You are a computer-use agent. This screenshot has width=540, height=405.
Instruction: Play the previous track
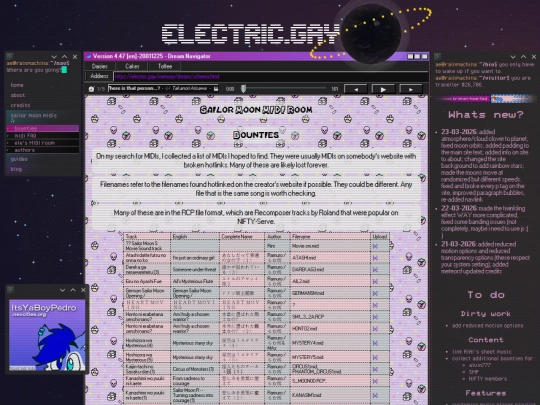point(356,89)
